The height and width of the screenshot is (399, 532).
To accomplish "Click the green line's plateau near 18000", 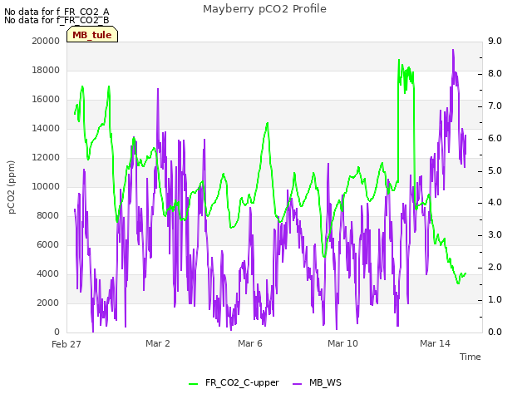I will pos(406,76).
